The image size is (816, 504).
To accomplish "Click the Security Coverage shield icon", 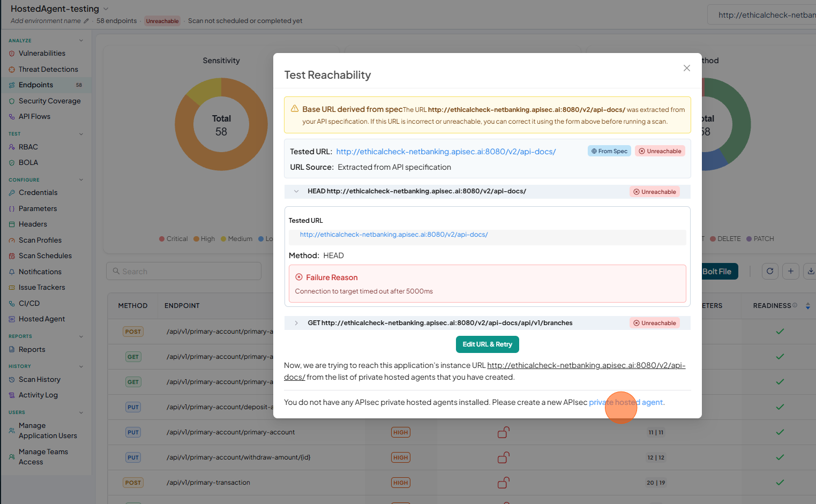I will [x=12, y=101].
